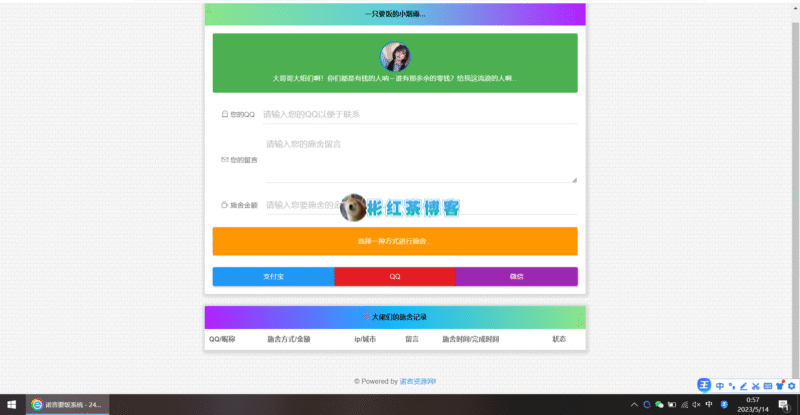Click the battery tray icon
The width and height of the screenshot is (800, 415).
click(x=672, y=405)
